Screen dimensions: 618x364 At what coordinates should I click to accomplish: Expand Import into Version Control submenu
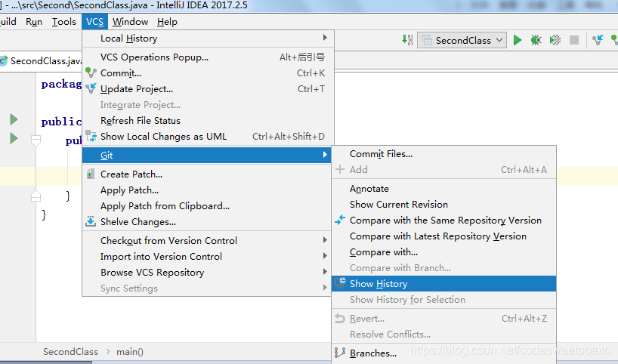(x=325, y=256)
